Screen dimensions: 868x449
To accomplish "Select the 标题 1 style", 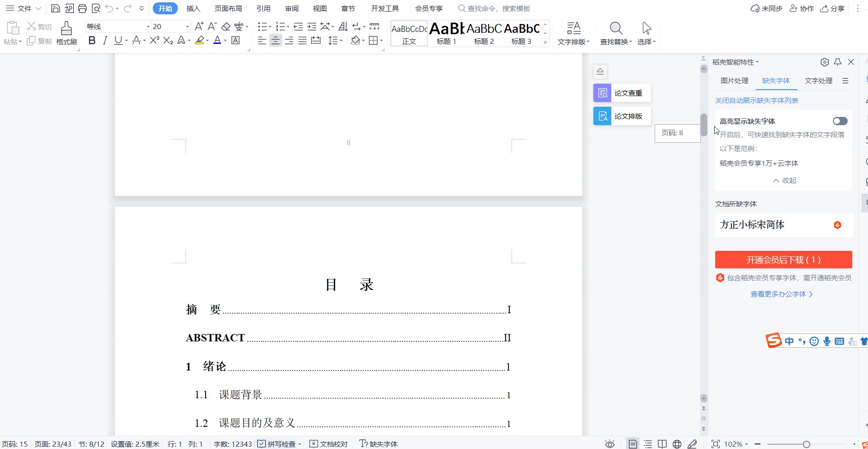I will click(446, 33).
